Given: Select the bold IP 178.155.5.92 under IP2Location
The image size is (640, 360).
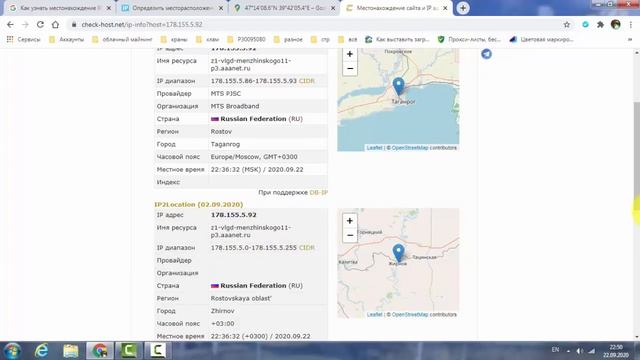Looking at the screenshot, I should [x=233, y=215].
